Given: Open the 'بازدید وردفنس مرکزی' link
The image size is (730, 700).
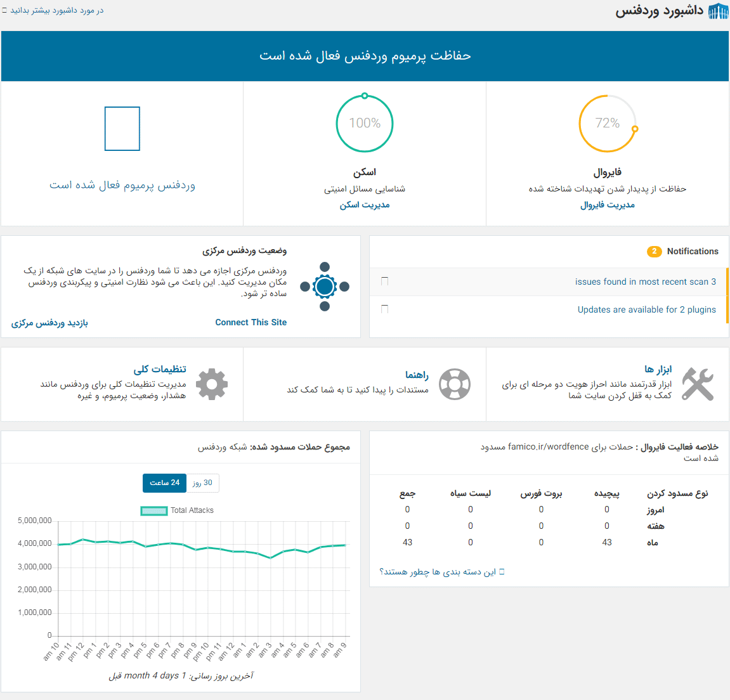Looking at the screenshot, I should 50,323.
